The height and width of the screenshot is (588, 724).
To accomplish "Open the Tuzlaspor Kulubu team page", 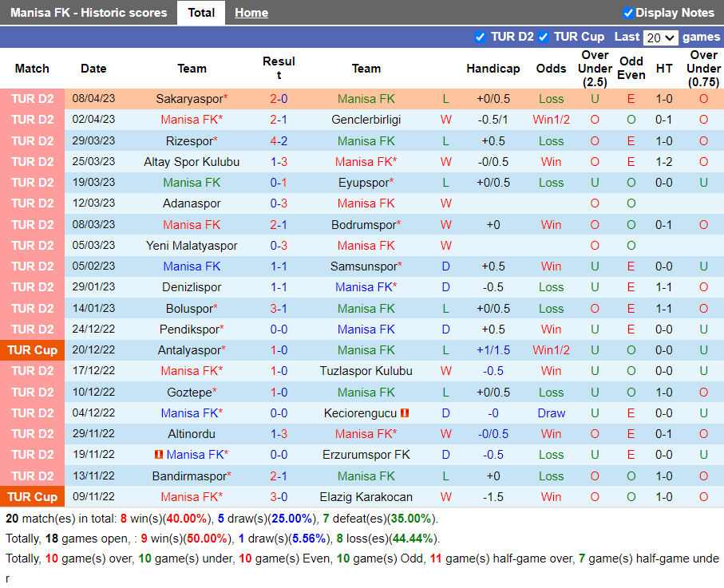I will point(366,371).
